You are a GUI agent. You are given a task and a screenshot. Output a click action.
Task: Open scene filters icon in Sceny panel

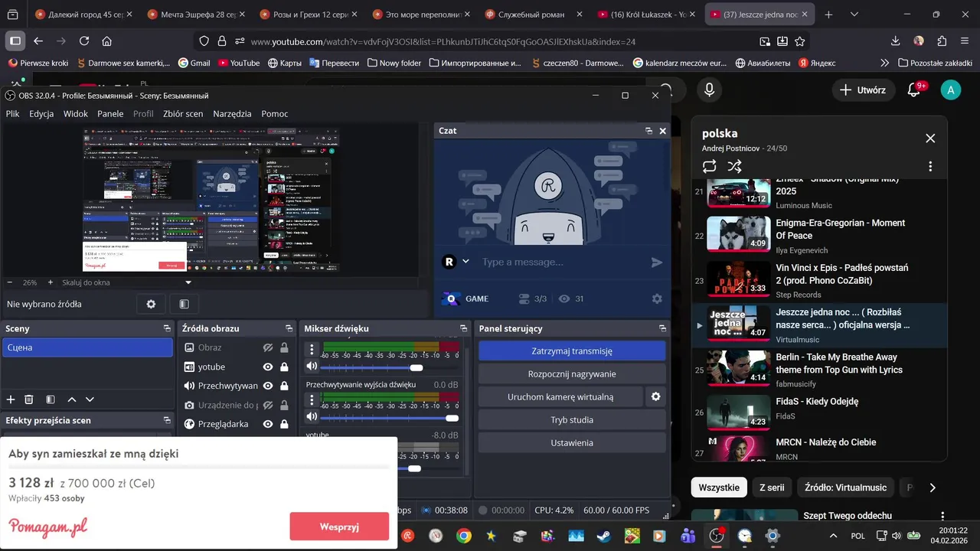tap(51, 399)
